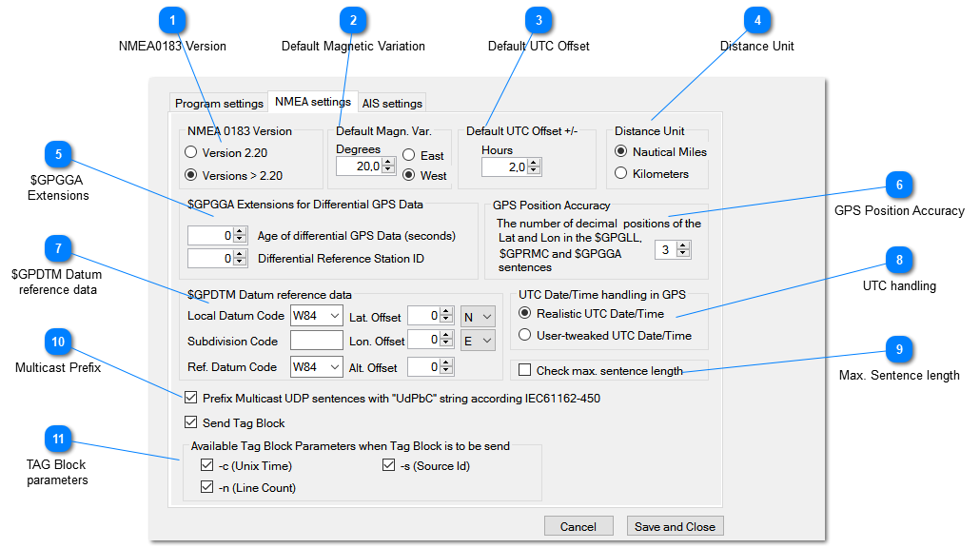Image resolution: width=980 pixels, height=548 pixels.
Task: Click callout badge 1 for NMEA0183 Version
Action: click(172, 19)
